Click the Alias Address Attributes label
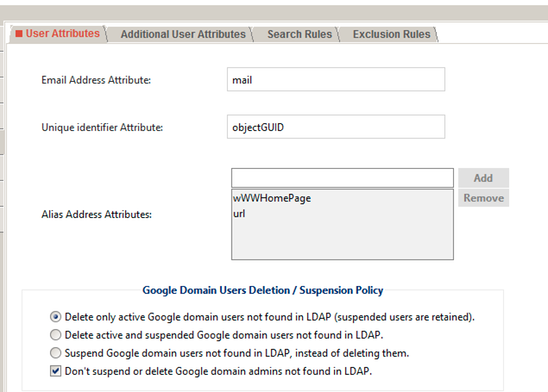The image size is (548, 392). (96, 214)
